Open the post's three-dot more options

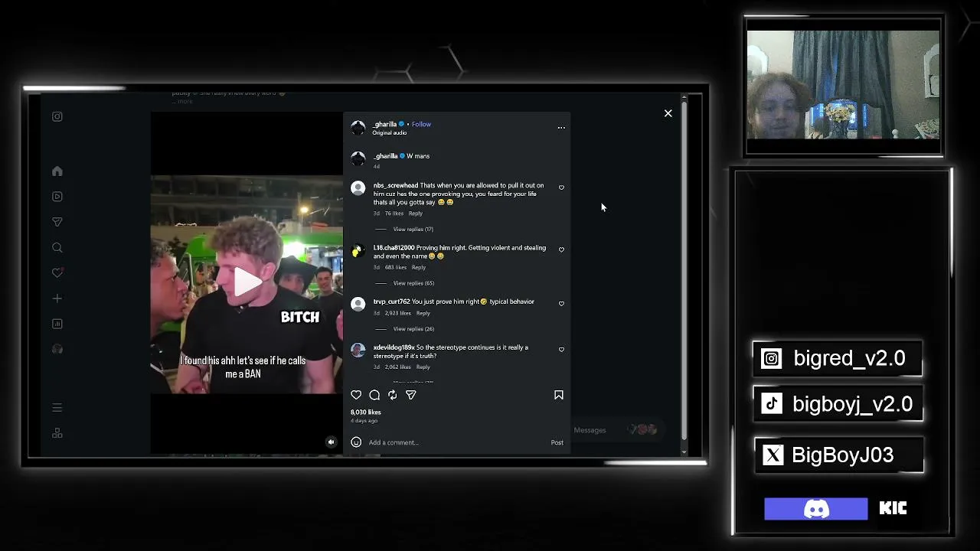[x=561, y=128]
